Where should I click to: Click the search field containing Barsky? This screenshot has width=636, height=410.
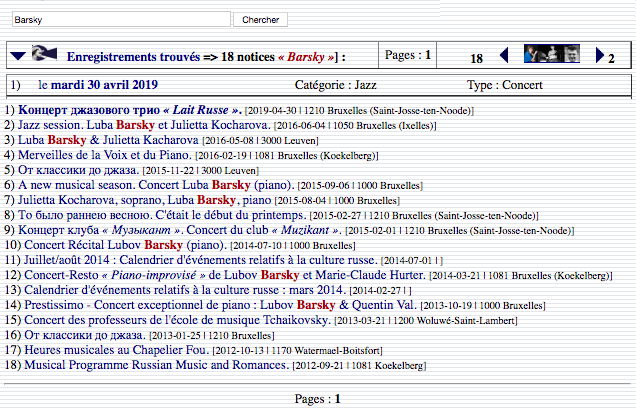coord(121,19)
